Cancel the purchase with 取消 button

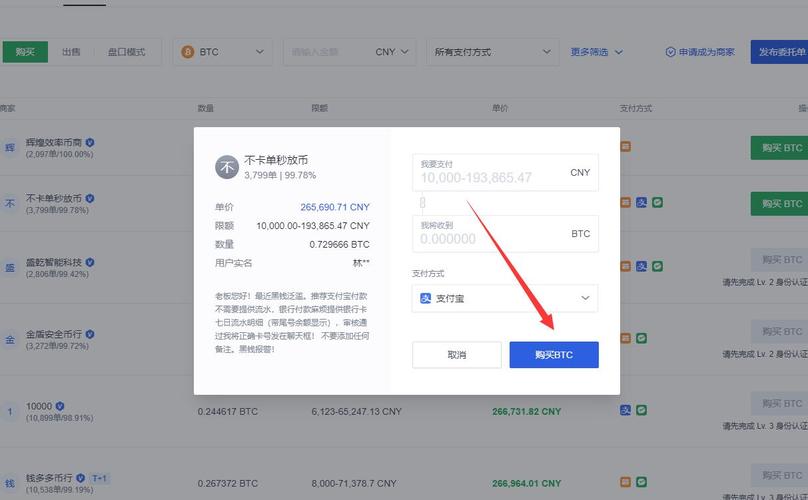point(457,355)
